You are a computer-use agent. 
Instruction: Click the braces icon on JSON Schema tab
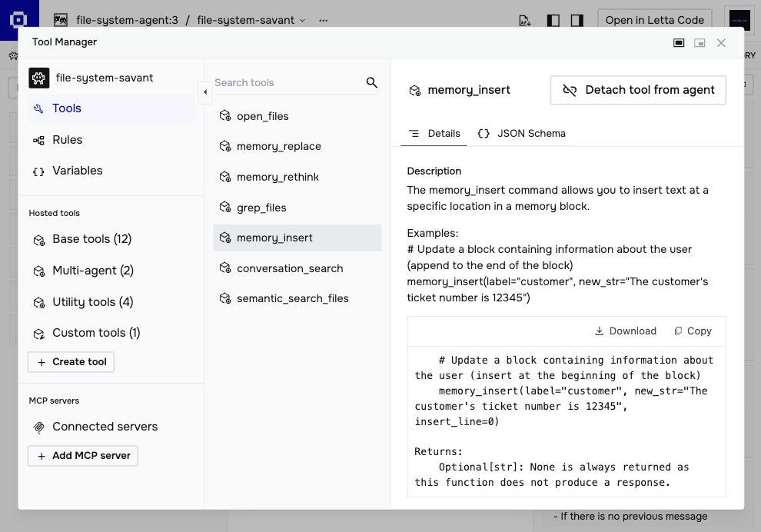484,134
